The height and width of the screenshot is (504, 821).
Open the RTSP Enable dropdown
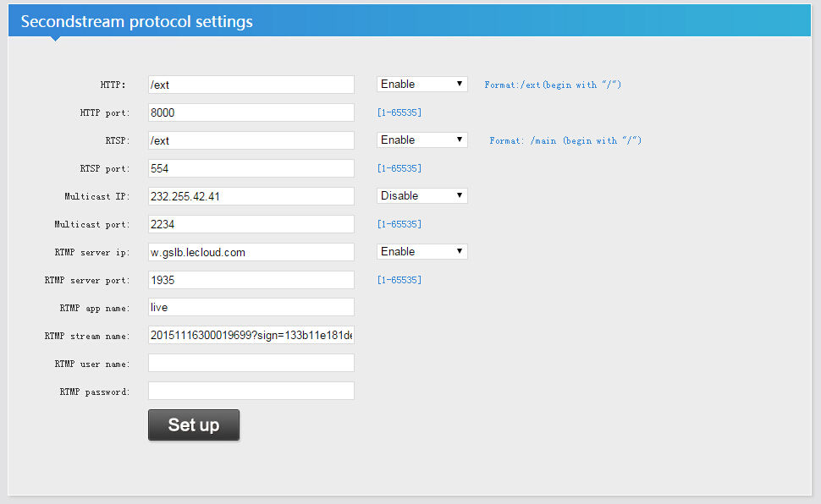point(422,140)
